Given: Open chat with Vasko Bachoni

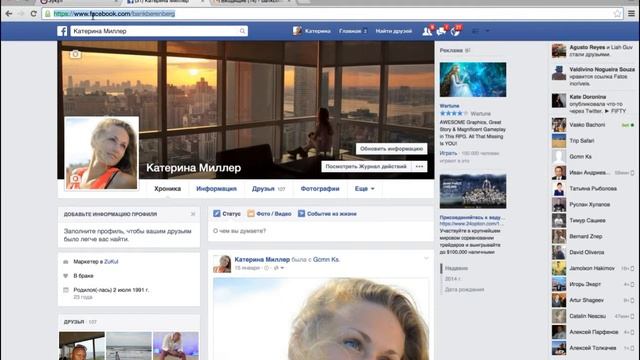Looking at the screenshot, I should click(x=593, y=125).
